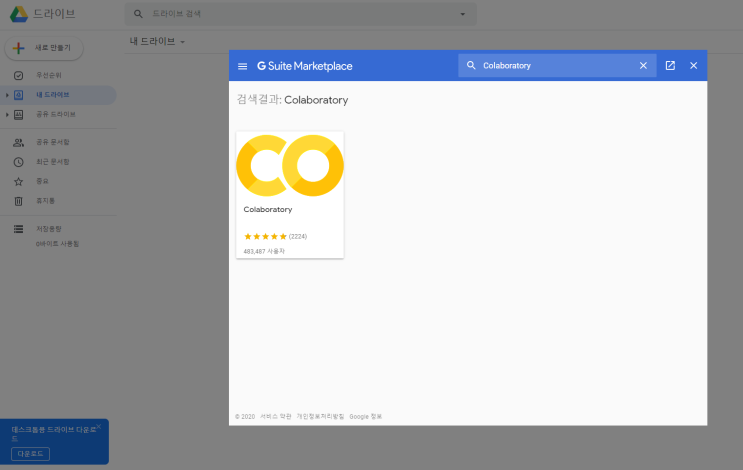This screenshot has width=743, height=470.
Task: Click the Marketplace search magnifier icon
Action: tap(471, 65)
